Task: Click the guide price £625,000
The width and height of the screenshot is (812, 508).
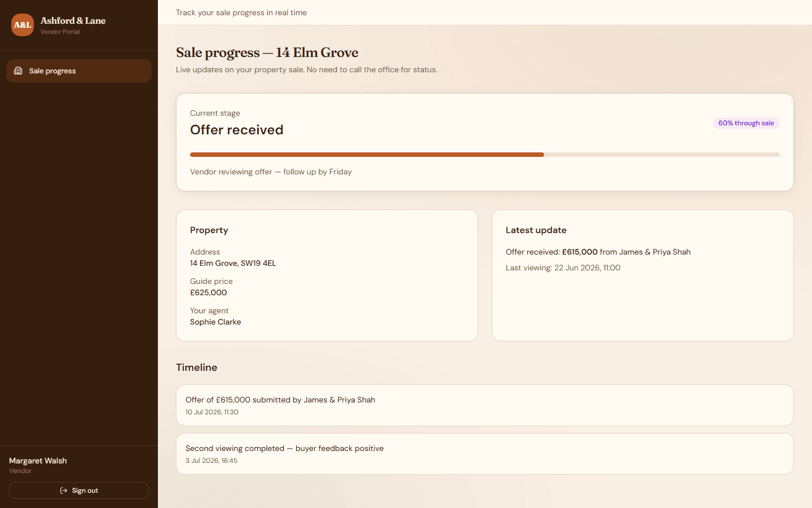Action: (x=209, y=292)
